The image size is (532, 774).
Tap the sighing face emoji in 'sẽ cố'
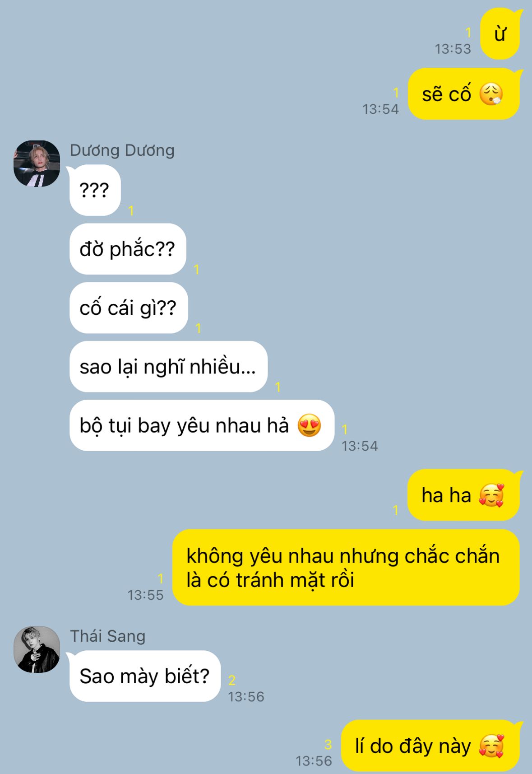click(491, 94)
